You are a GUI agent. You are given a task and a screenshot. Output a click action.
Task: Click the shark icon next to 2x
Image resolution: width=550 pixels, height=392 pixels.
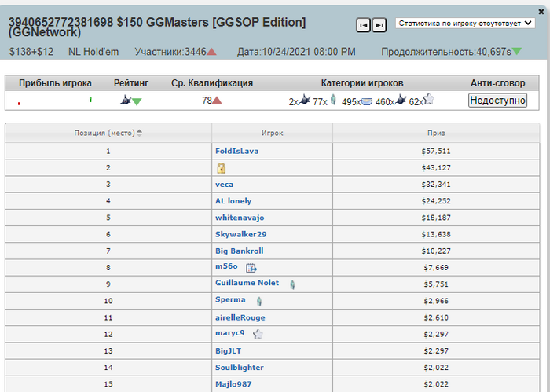305,100
